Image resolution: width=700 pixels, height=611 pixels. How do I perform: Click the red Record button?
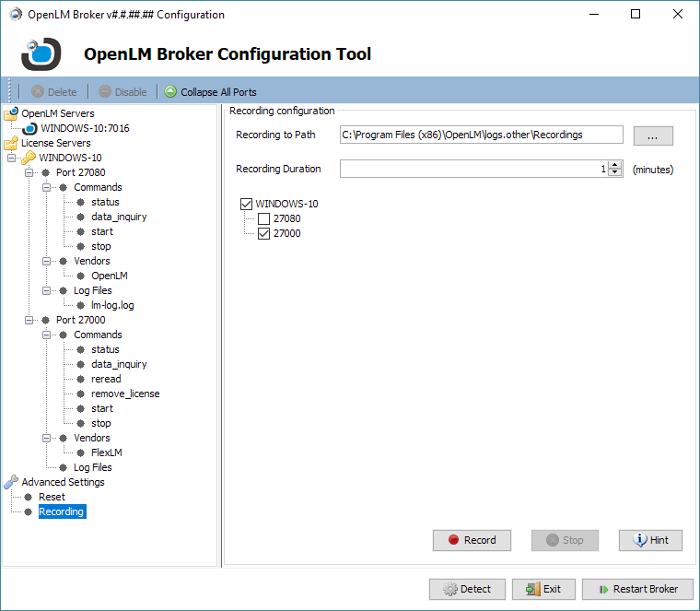471,540
